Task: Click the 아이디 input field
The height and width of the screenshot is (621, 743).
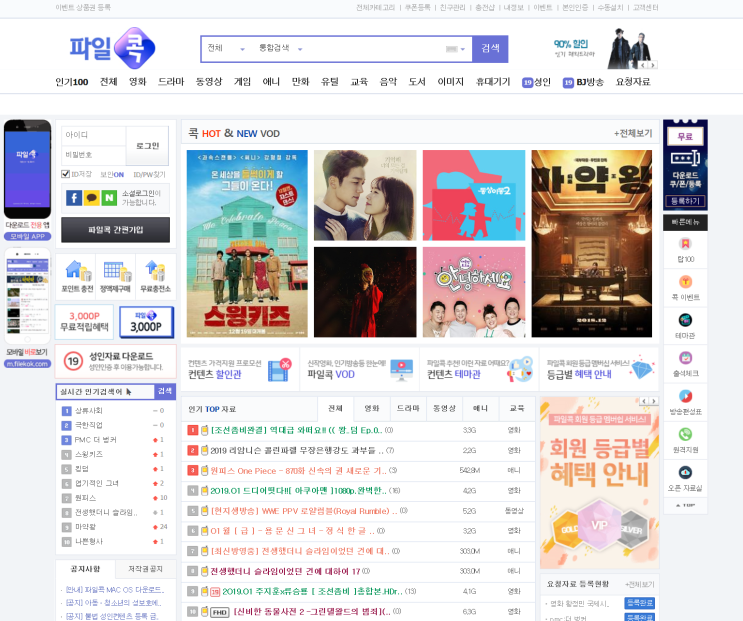Action: coord(94,135)
